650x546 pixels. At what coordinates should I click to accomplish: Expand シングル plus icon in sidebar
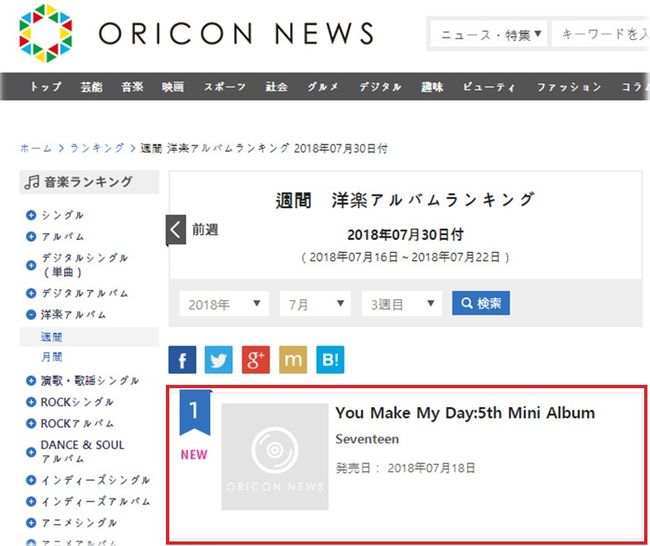pyautogui.click(x=31, y=215)
